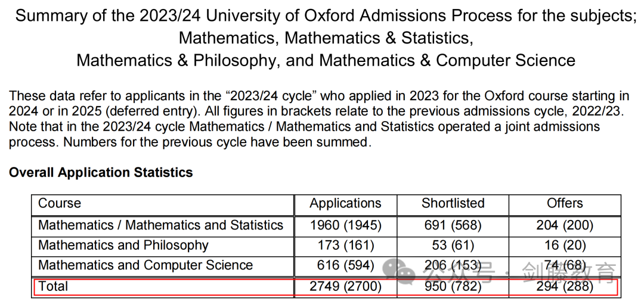The width and height of the screenshot is (644, 307).
Task: Select the 616 (594) applications cell
Action: pos(345,265)
